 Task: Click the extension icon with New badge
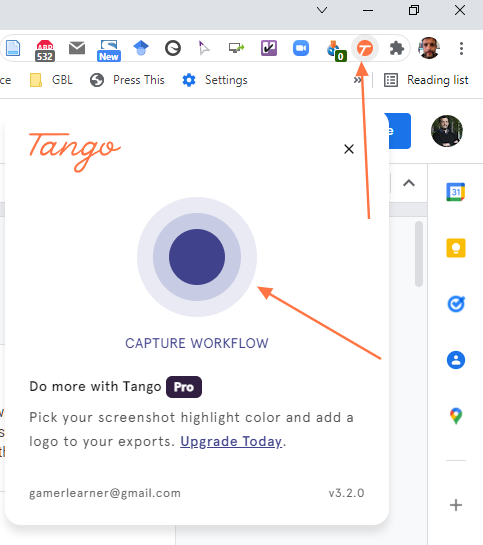click(x=109, y=50)
